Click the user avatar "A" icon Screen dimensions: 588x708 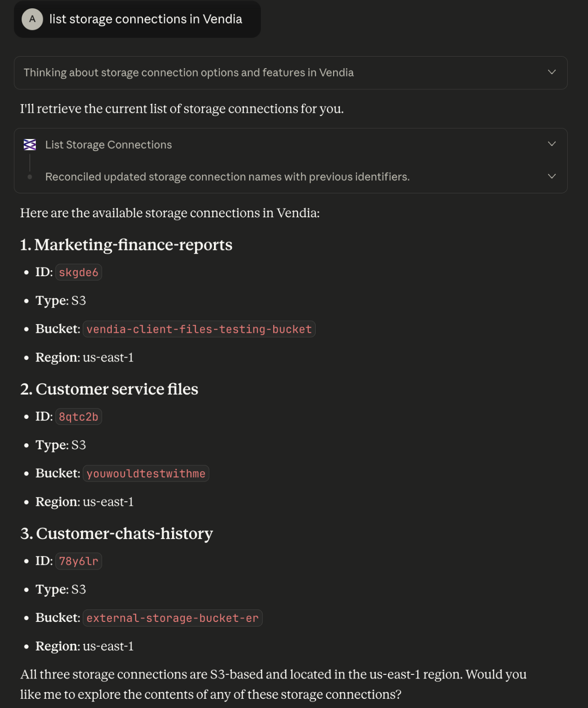[x=32, y=19]
